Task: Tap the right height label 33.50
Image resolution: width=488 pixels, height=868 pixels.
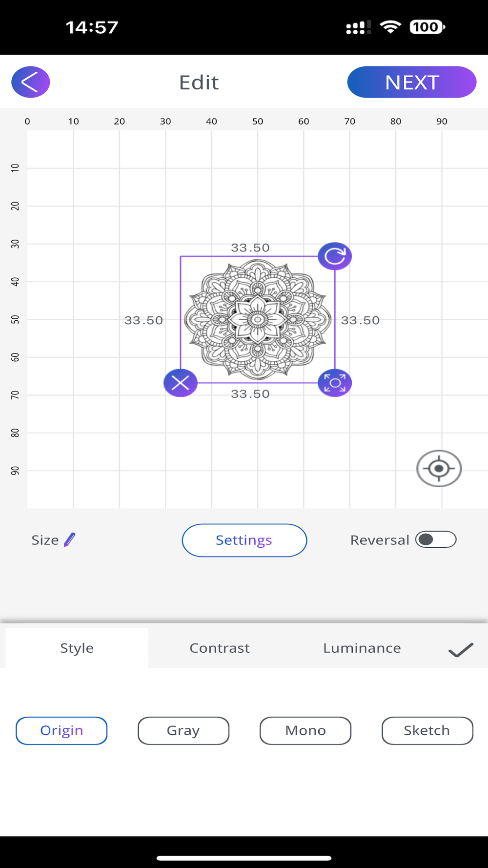Action: [x=360, y=320]
